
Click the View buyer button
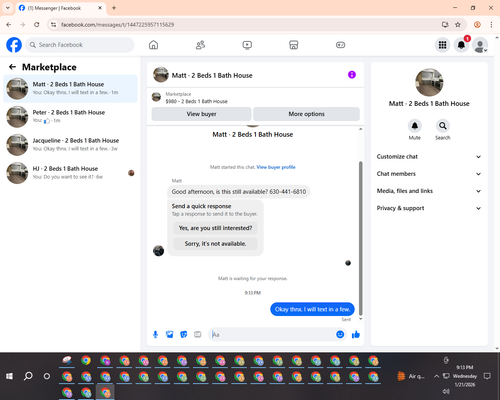[201, 114]
